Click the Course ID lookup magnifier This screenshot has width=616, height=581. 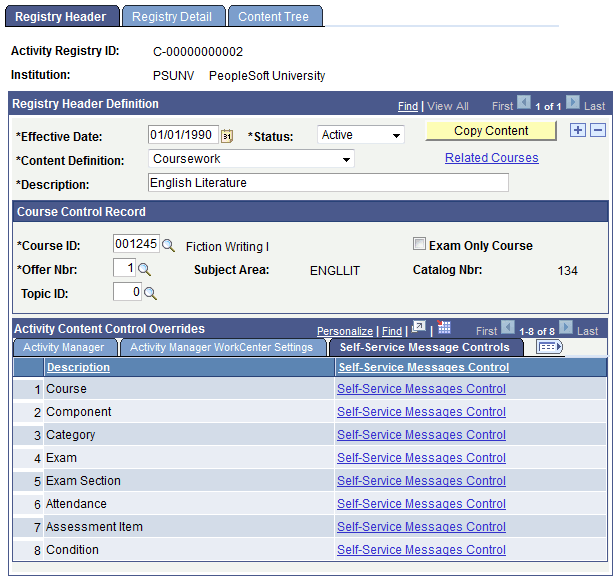[x=169, y=246]
